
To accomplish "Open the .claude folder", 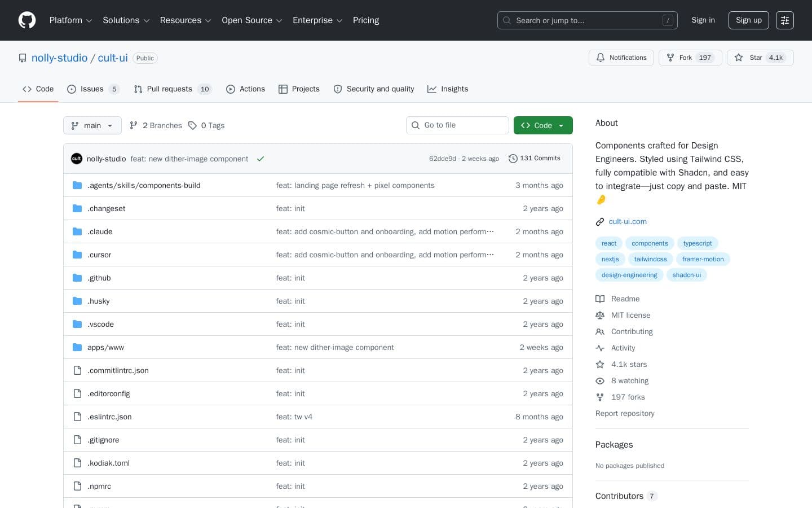I will point(100,231).
